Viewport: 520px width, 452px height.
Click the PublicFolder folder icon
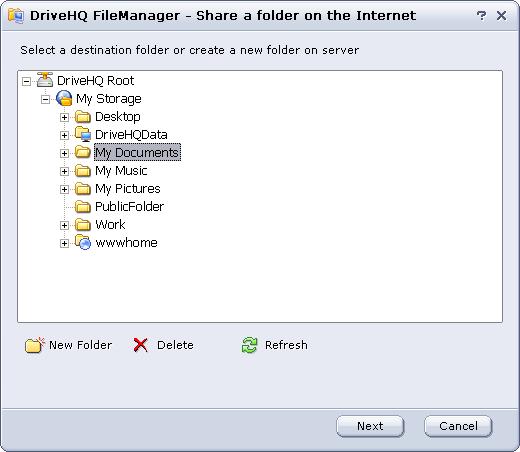point(83,207)
